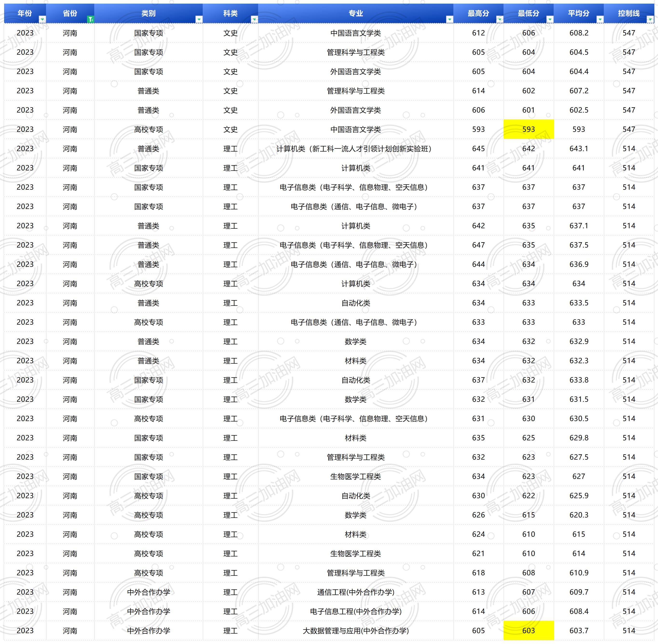Viewport: 658px width, 644px height.
Task: Click highest score 642
Action: (x=478, y=226)
